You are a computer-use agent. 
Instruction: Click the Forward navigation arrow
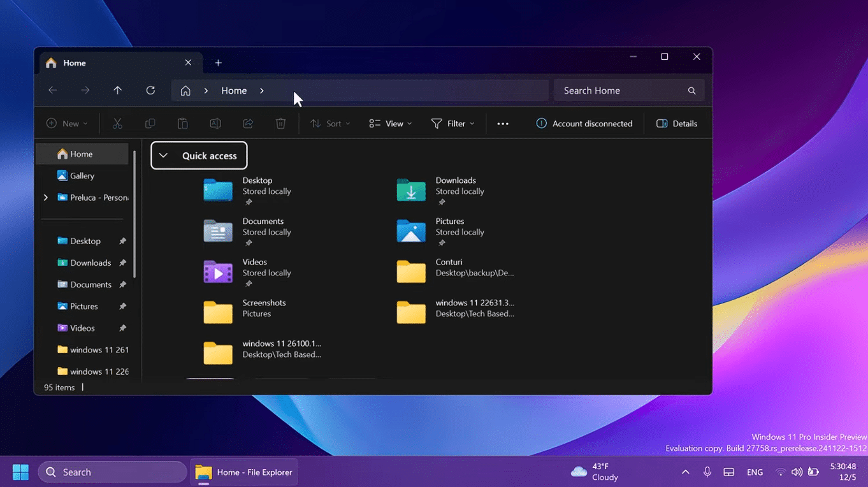coord(85,91)
